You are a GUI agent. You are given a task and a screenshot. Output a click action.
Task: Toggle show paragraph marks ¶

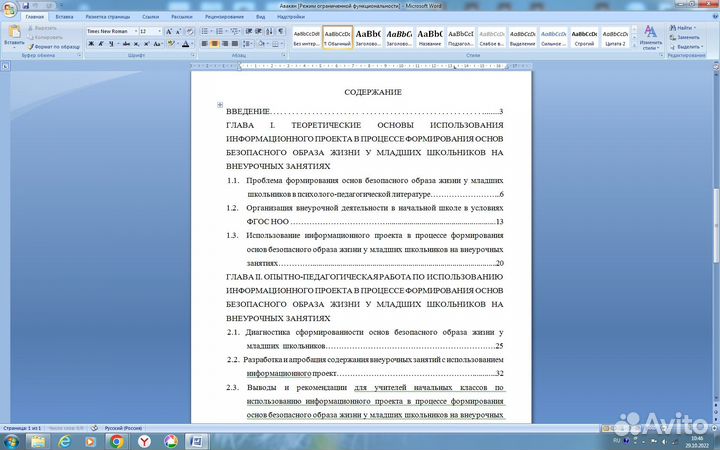coord(280,31)
